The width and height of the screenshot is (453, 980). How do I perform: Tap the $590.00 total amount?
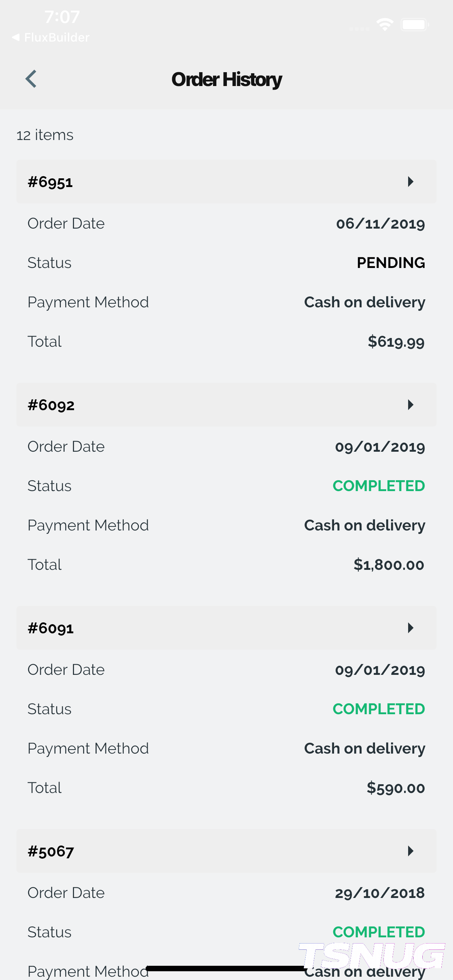[395, 787]
